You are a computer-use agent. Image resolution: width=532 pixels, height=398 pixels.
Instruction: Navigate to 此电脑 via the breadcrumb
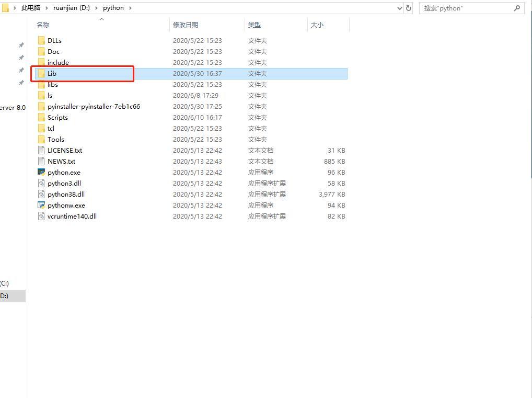point(30,8)
